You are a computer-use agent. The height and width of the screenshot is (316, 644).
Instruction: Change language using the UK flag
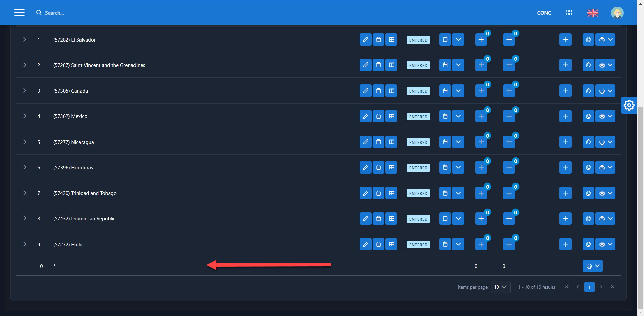[593, 13]
